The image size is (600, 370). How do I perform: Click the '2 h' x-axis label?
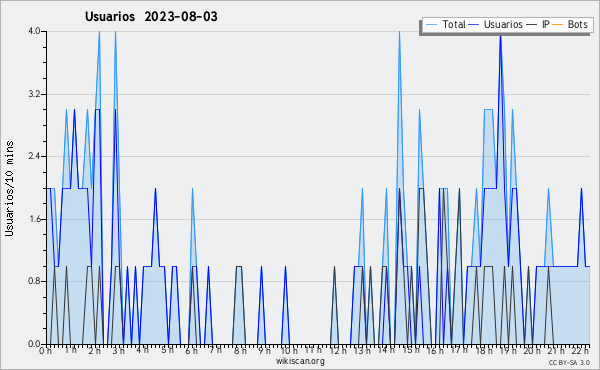[x=95, y=350]
